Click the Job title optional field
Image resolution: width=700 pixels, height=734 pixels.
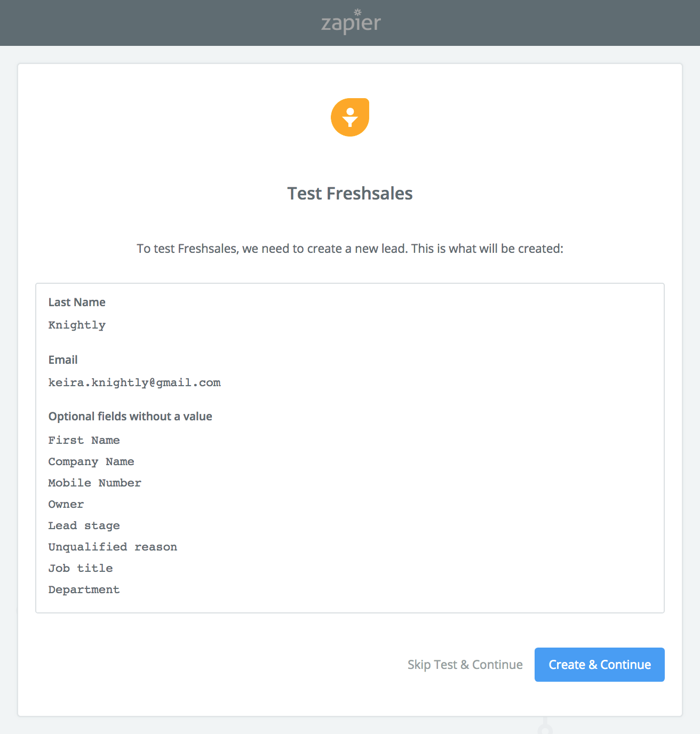(81, 569)
